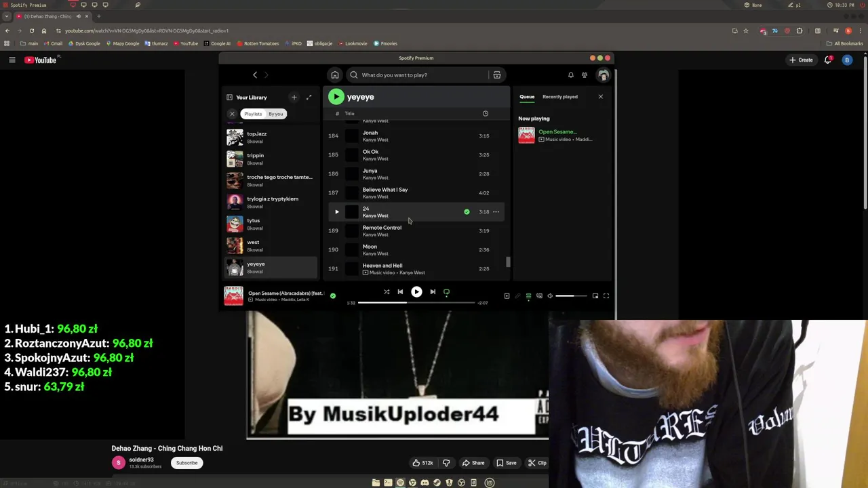The height and width of the screenshot is (488, 868).
Task: Expand Your Library with arrows icon
Action: pyautogui.click(x=309, y=98)
